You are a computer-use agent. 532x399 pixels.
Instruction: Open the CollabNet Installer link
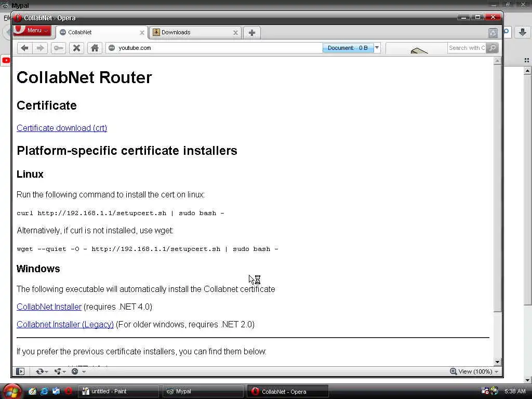click(x=49, y=307)
